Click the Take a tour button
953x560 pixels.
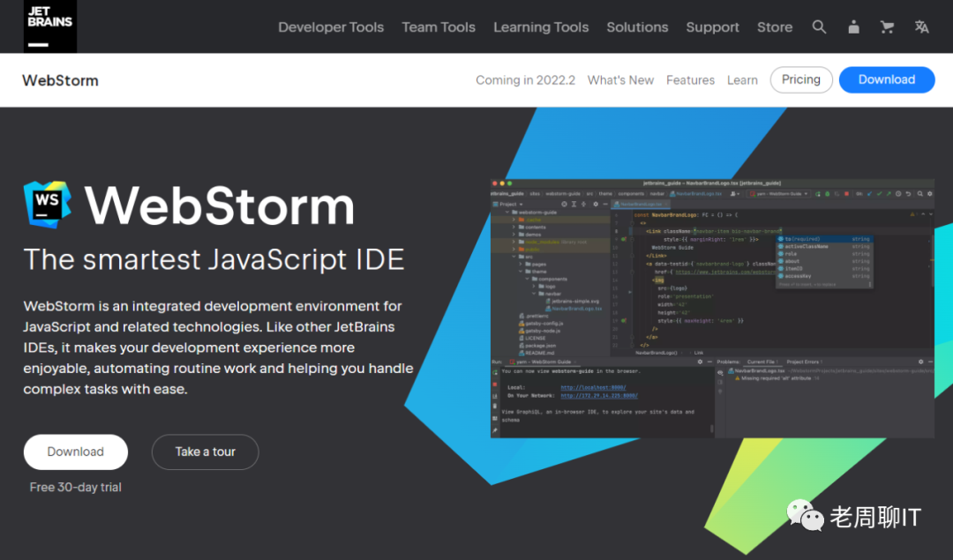205,452
